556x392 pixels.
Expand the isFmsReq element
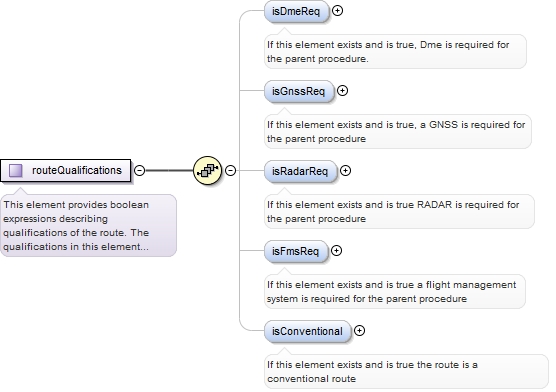(x=337, y=251)
